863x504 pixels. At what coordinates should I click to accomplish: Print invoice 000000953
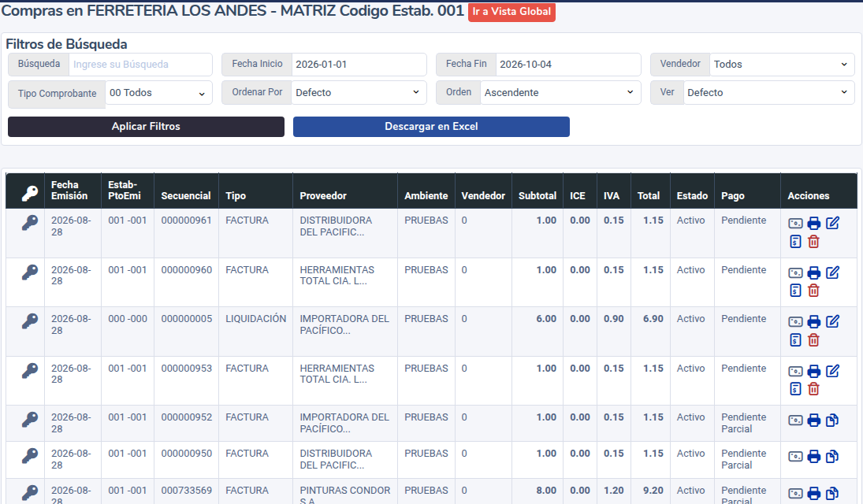click(x=814, y=372)
